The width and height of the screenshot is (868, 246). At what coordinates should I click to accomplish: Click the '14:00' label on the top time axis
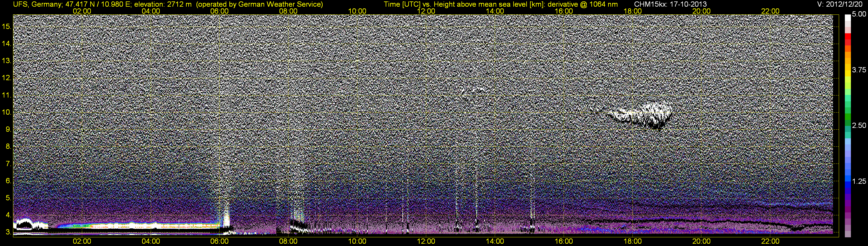pos(495,11)
